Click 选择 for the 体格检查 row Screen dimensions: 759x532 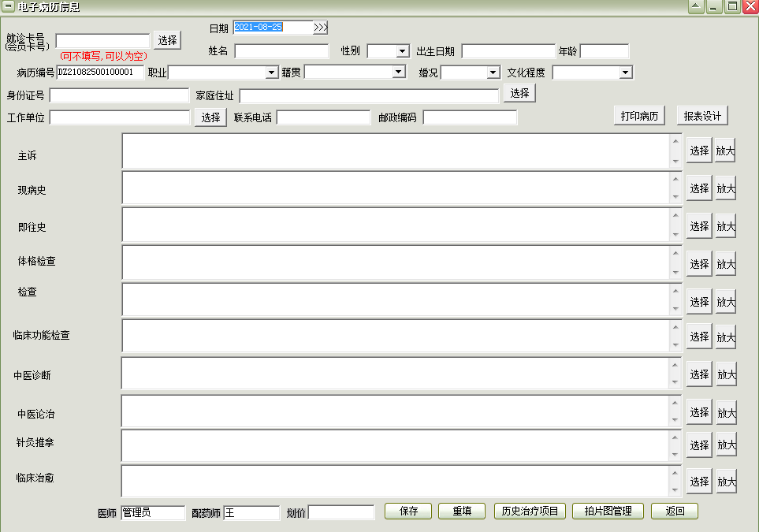(x=699, y=264)
